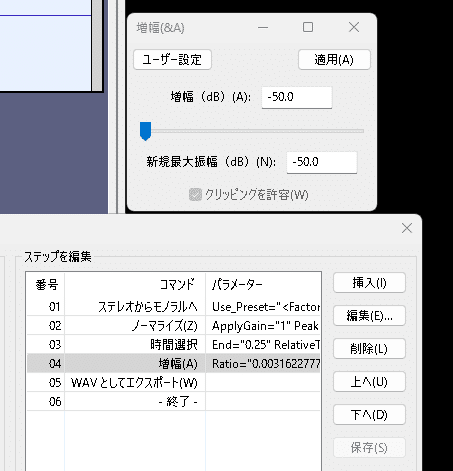
Task: Maximize the 増幅 dialog window
Action: coord(308,27)
